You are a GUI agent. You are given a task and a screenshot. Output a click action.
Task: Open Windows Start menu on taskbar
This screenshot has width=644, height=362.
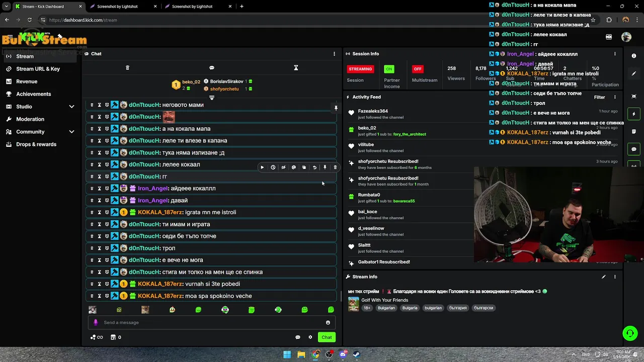(287, 354)
